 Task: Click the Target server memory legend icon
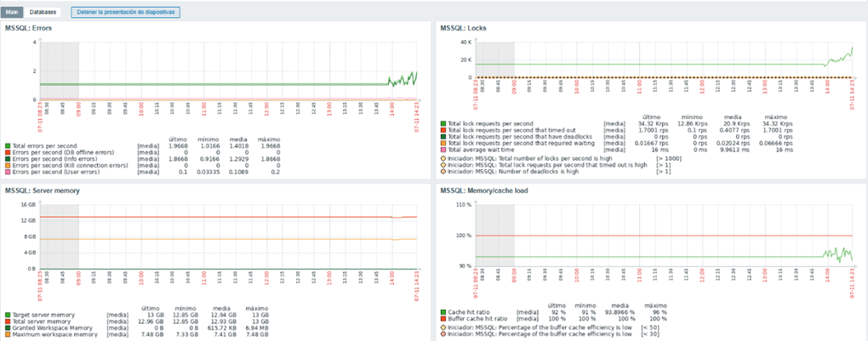point(8,315)
